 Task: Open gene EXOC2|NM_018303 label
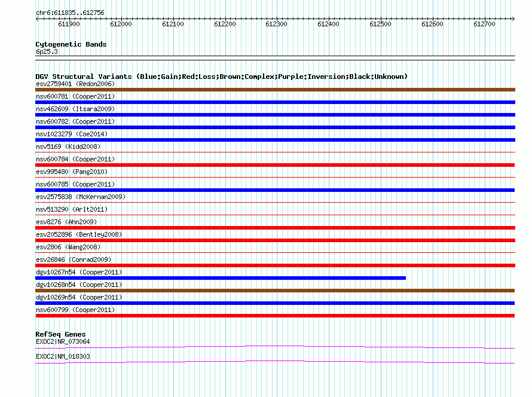coord(63,356)
